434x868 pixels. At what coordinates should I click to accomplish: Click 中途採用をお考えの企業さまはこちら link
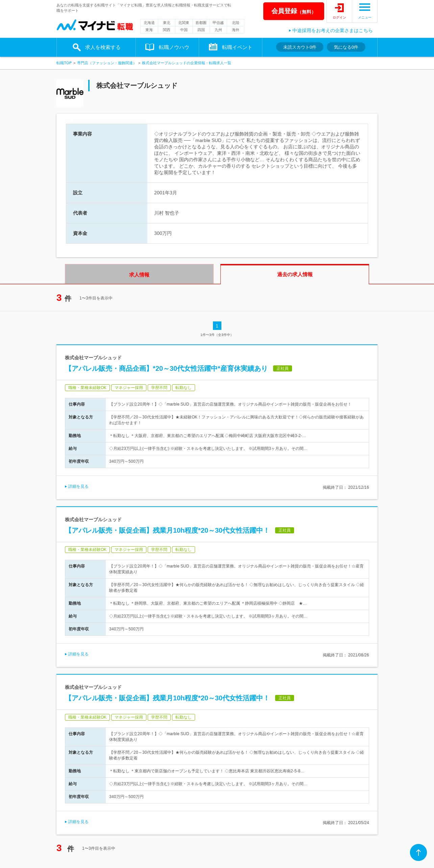(331, 30)
